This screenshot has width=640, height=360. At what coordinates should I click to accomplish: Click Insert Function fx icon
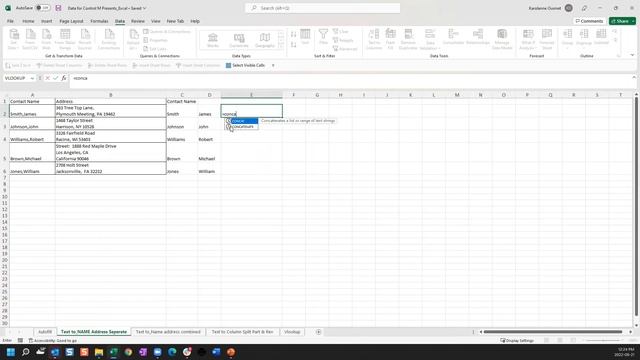pos(64,78)
